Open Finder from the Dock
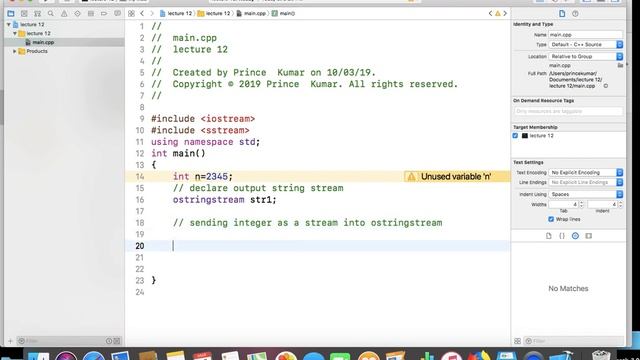 (39, 356)
